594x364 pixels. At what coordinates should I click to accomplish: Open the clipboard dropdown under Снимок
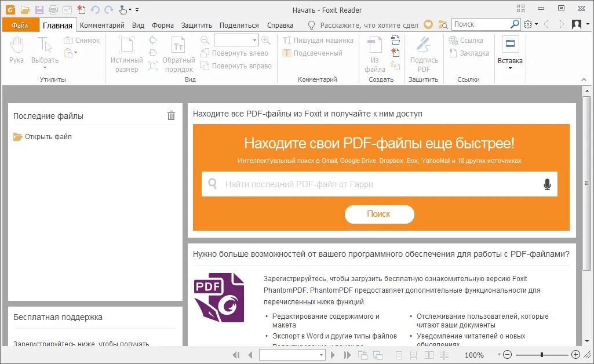[x=71, y=53]
